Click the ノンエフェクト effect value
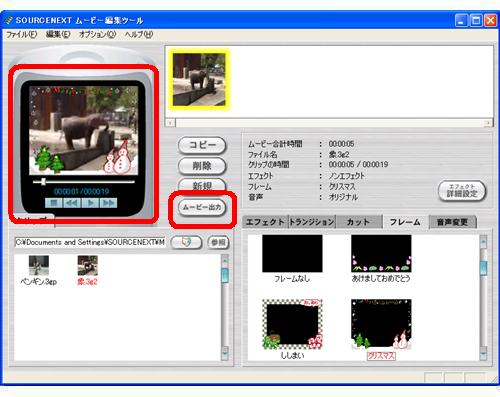This screenshot has width=500, height=397. tap(347, 176)
